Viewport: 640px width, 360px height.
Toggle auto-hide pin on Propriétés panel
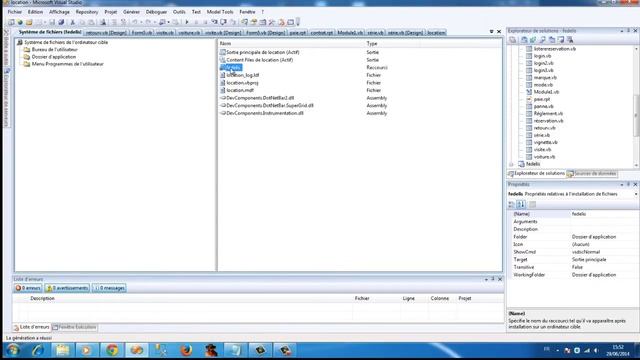pyautogui.click(x=629, y=184)
